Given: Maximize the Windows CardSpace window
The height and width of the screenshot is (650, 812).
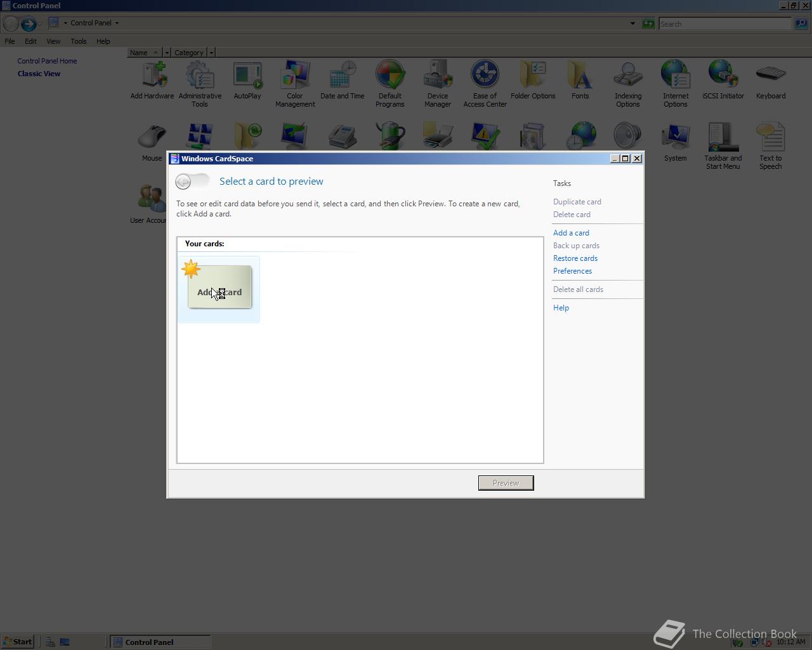Looking at the screenshot, I should point(625,159).
